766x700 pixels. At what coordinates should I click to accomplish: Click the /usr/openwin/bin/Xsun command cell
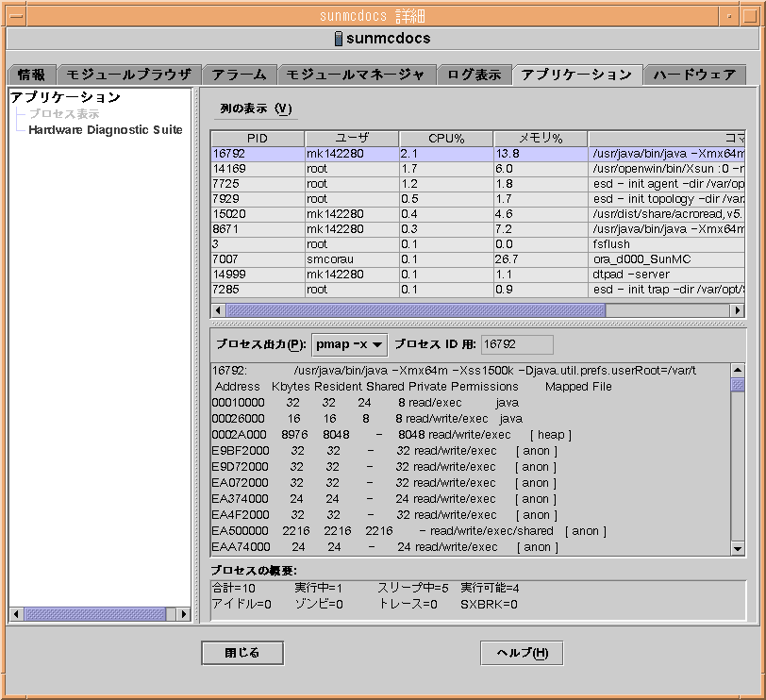point(667,169)
